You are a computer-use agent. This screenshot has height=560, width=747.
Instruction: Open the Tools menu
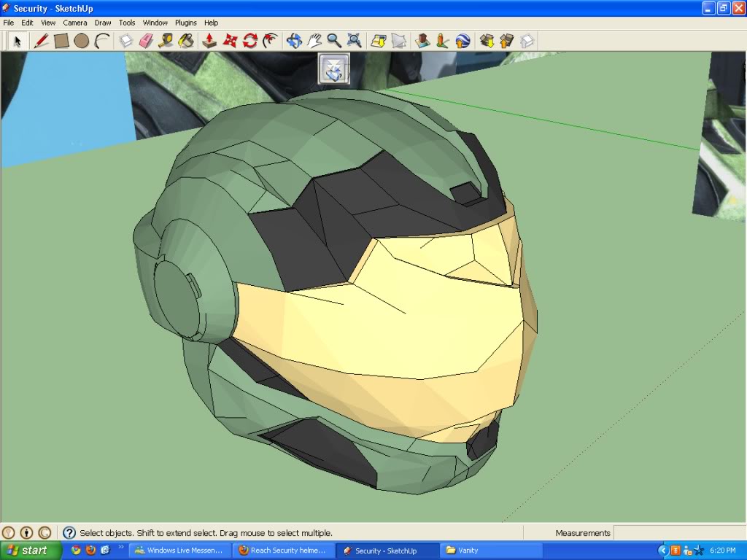pyautogui.click(x=127, y=23)
